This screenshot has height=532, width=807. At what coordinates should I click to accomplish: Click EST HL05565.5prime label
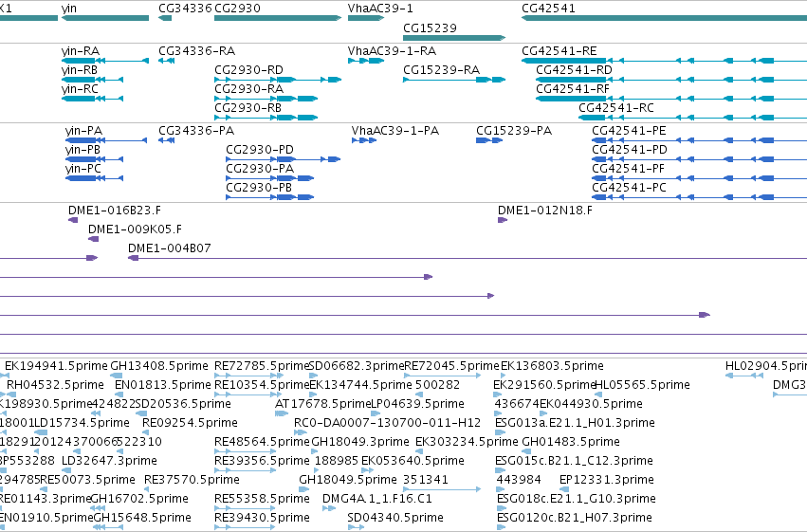(642, 385)
